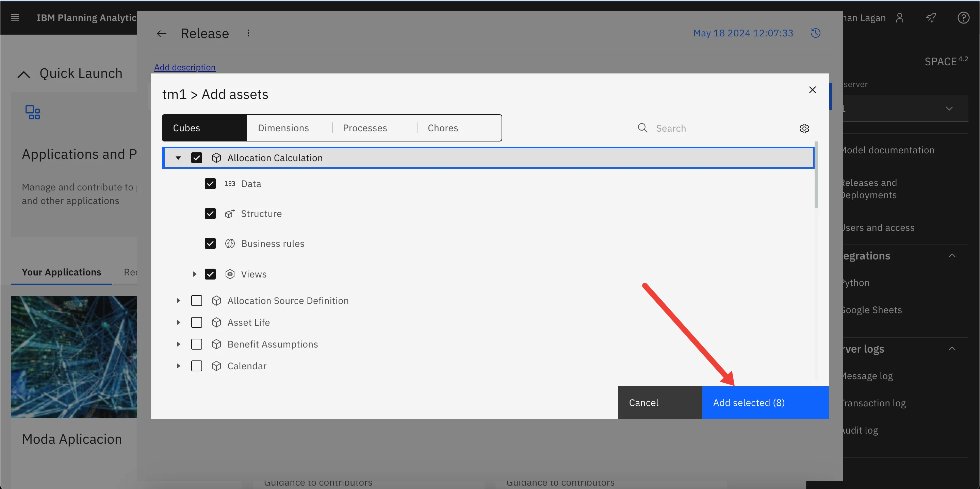Switch to the Cubes tab
Image resolution: width=980 pixels, height=489 pixels.
205,128
